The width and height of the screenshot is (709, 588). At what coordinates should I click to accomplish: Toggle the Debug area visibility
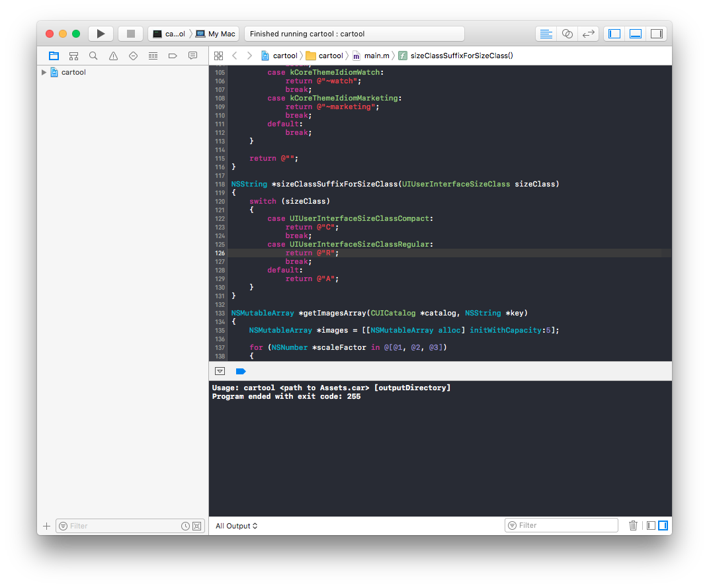coord(636,34)
